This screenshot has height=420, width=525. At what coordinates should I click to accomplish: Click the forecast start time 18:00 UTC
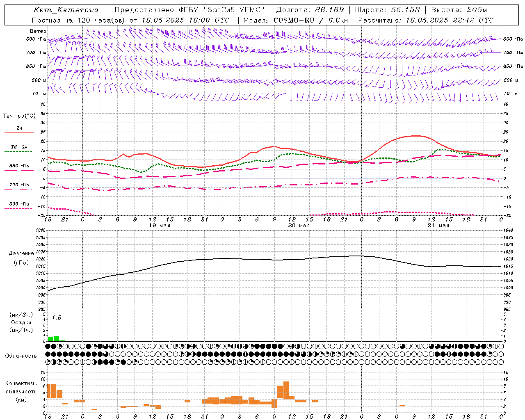[x=209, y=20]
